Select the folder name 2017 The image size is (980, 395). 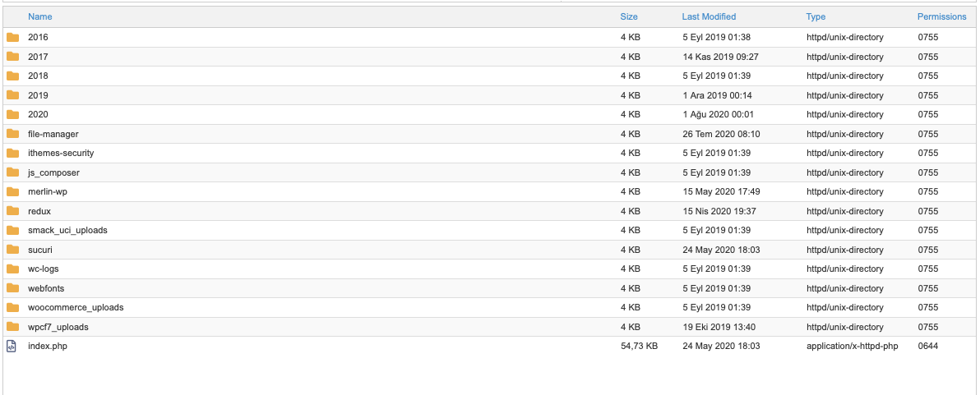point(38,57)
